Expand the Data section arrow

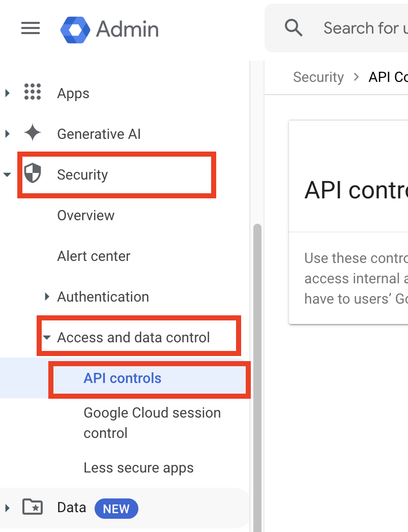pyautogui.click(x=7, y=508)
